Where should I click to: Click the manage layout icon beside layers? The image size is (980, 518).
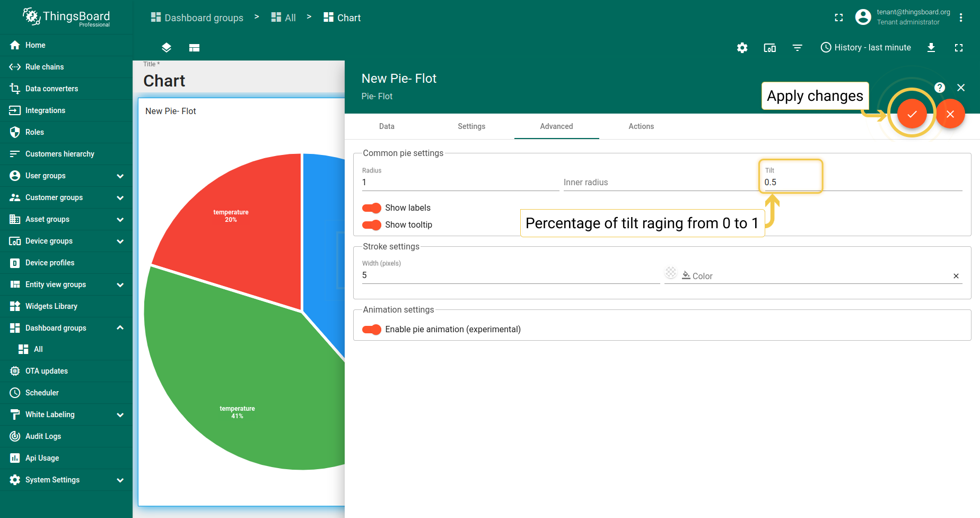(194, 48)
